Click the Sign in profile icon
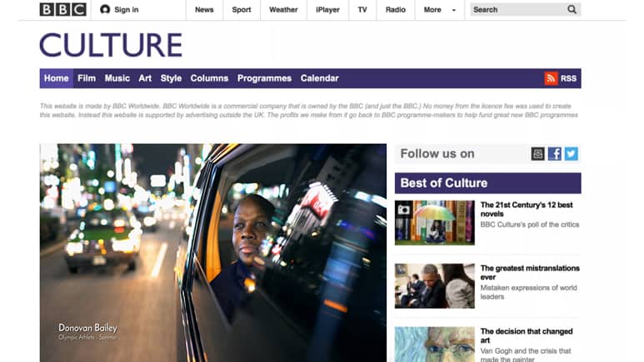Viewport: 644px width, 362px height. coord(105,9)
